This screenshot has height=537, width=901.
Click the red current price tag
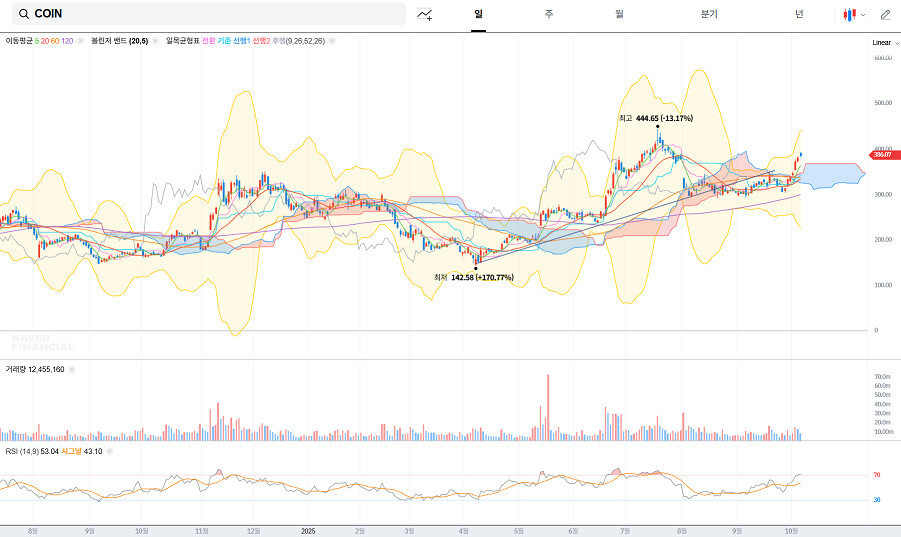[x=885, y=155]
